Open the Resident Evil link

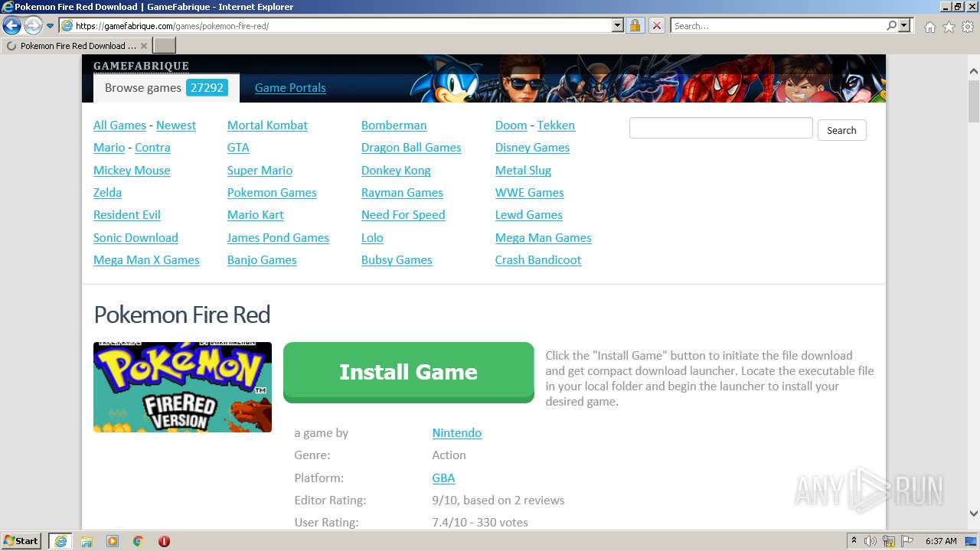127,215
